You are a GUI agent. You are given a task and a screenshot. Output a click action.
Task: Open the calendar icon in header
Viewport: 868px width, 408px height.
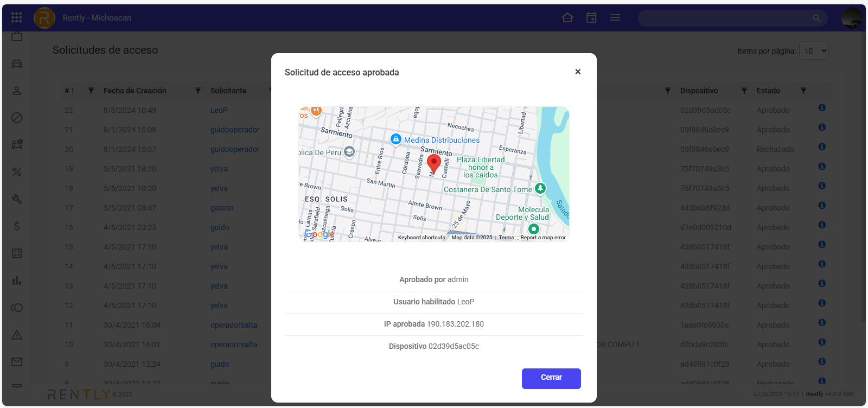591,18
